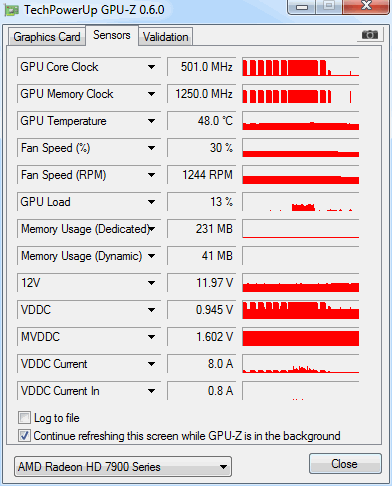Uncheck Continue refreshing in the background
392x486 pixels.
point(24,436)
